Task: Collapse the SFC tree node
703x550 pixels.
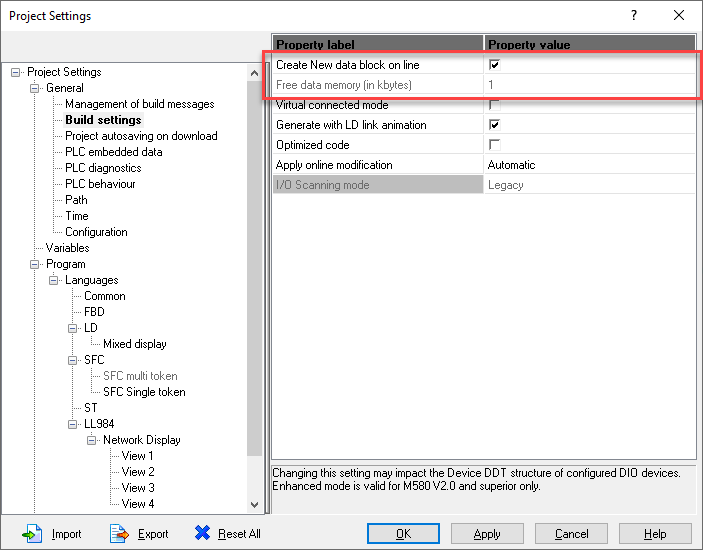Action: (x=72, y=360)
